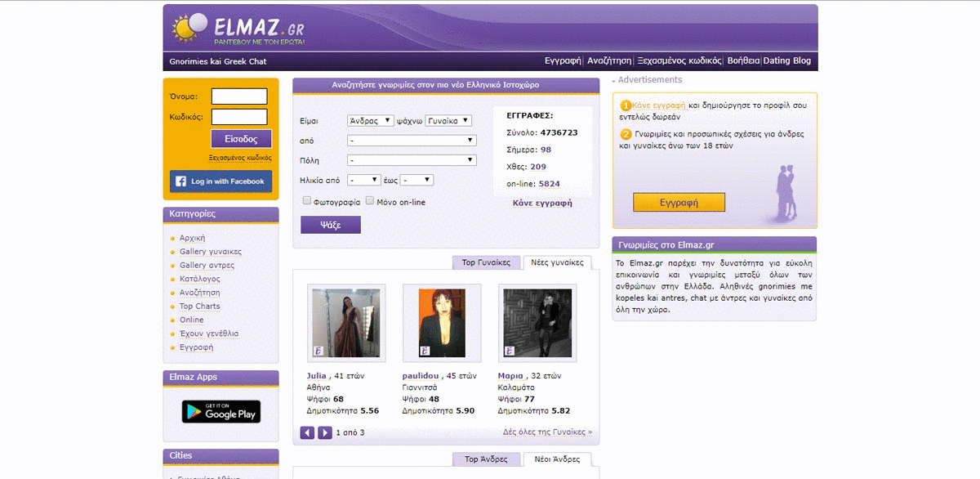Follow the Δες όλες τις Γυναίκες link
This screenshot has height=479, width=980.
[546, 432]
